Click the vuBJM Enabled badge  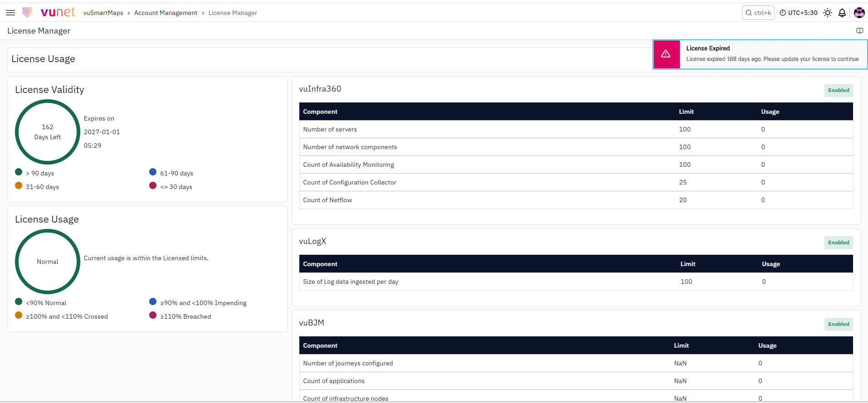(x=839, y=324)
